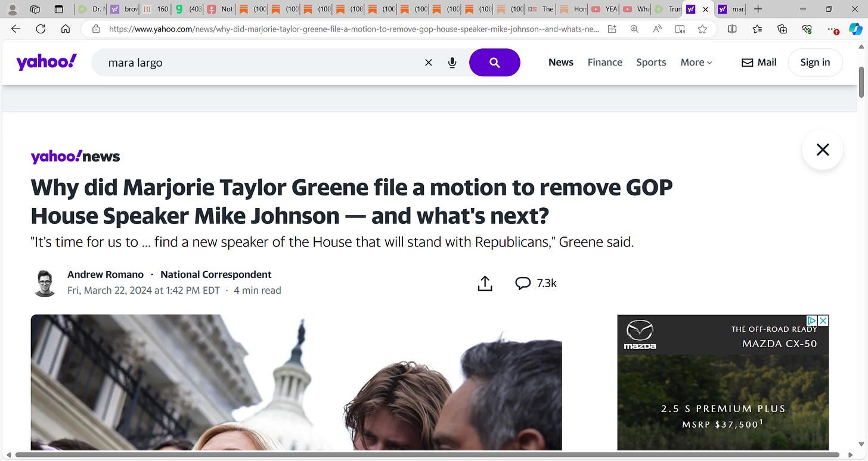Viewport: 868px width, 461px height.
Task: Open the Collections panel
Action: 782,29
